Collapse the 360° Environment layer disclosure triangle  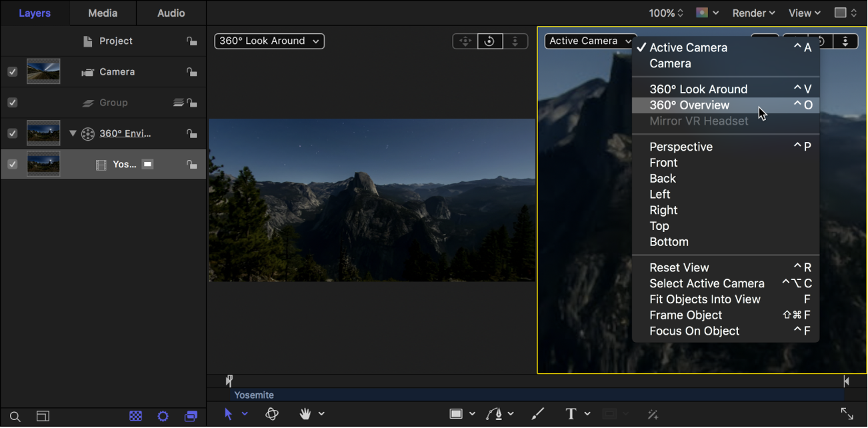click(x=73, y=133)
